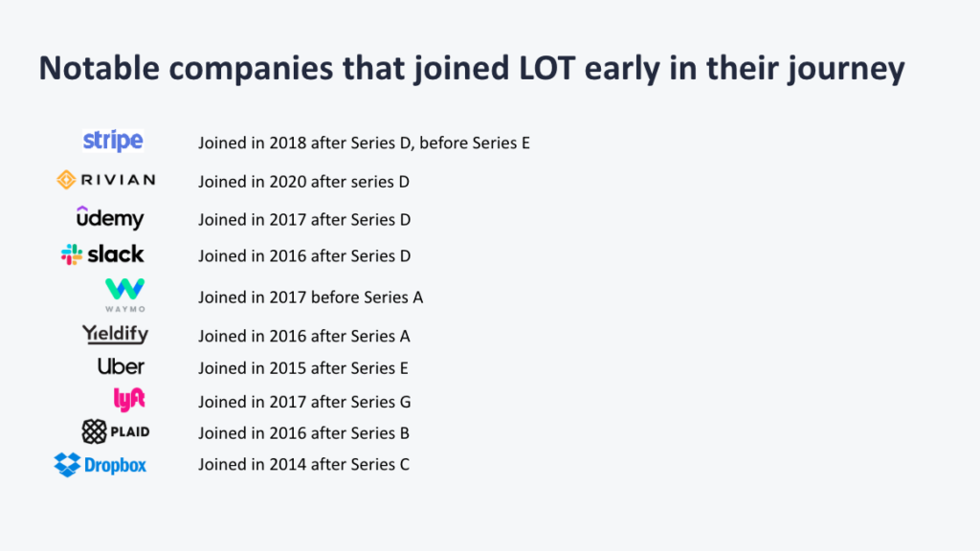Click the Waymo logo

[124, 295]
